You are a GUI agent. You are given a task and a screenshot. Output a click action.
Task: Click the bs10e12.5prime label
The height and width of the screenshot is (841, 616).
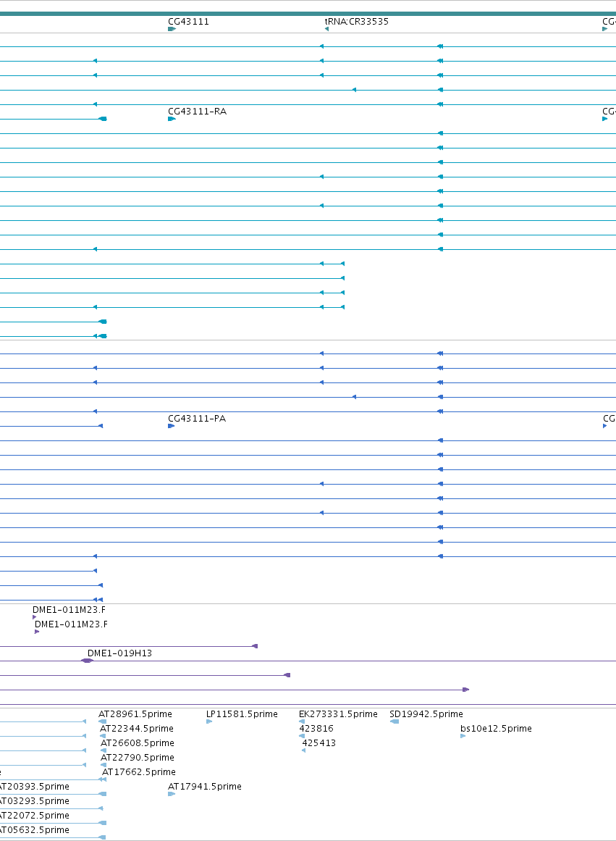tap(496, 729)
